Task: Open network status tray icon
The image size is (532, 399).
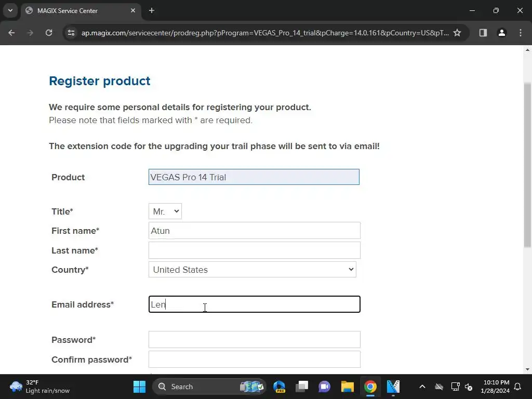Action: [x=455, y=387]
